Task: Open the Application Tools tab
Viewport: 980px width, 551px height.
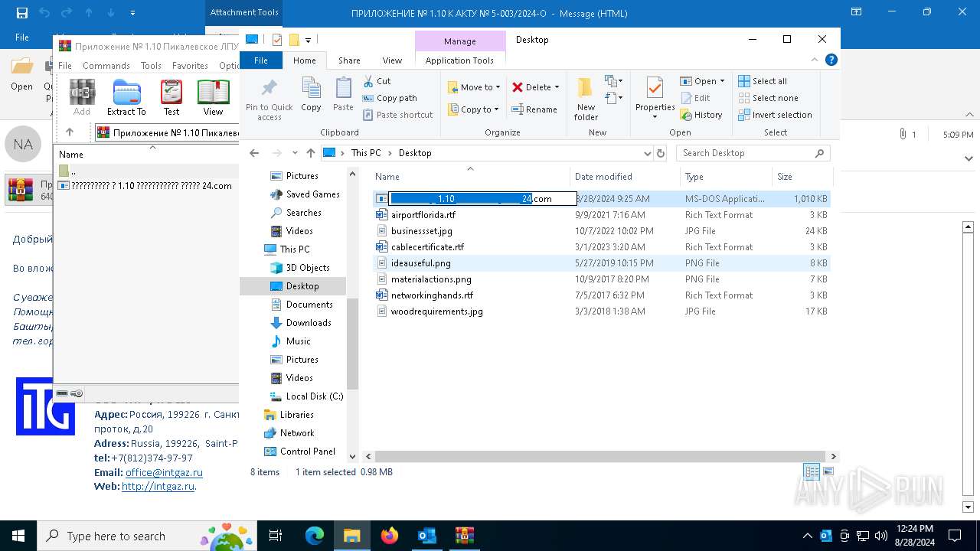Action: point(459,60)
